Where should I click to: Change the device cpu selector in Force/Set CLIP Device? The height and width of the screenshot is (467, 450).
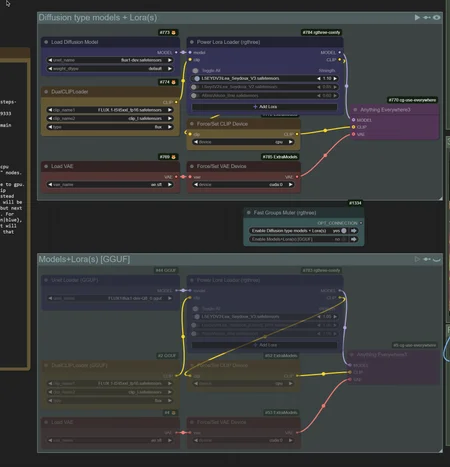tap(243, 142)
